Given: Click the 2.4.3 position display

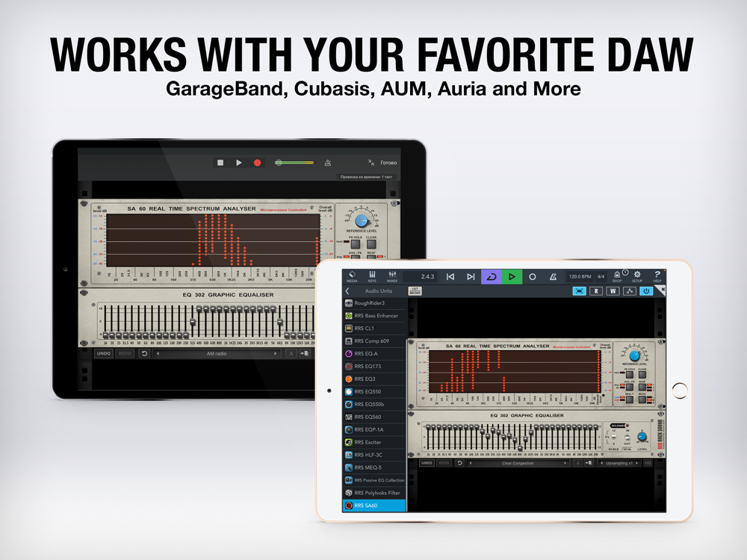Looking at the screenshot, I should point(420,277).
